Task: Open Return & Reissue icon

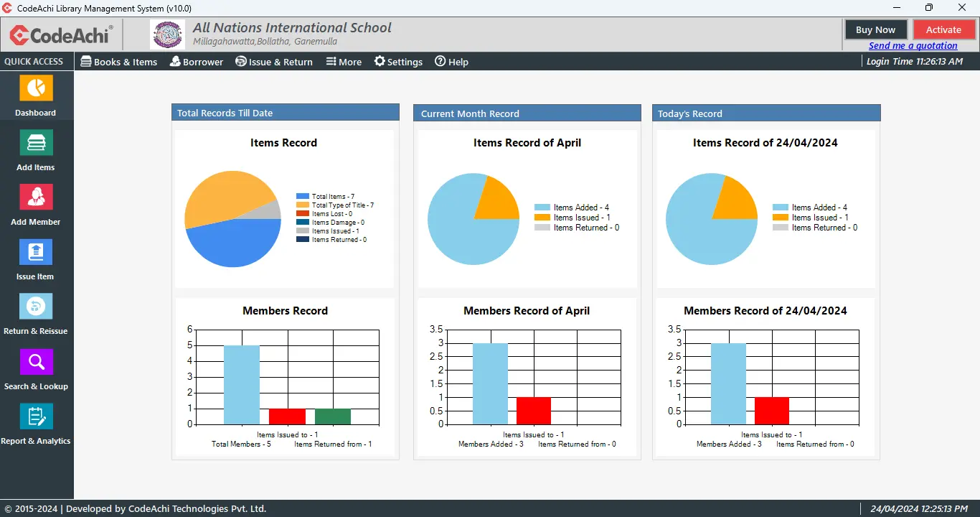Action: (36, 307)
